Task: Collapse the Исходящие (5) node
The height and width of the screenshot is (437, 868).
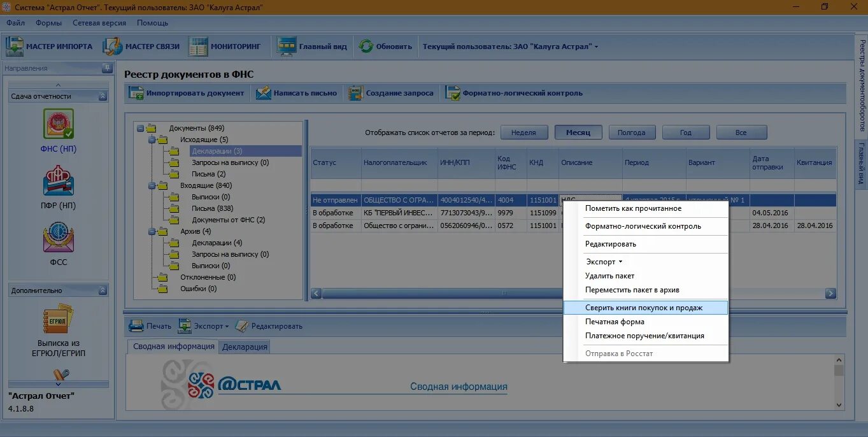Action: (x=152, y=140)
